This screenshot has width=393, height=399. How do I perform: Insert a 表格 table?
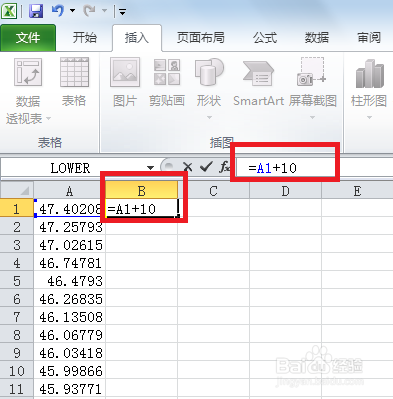pos(74,82)
